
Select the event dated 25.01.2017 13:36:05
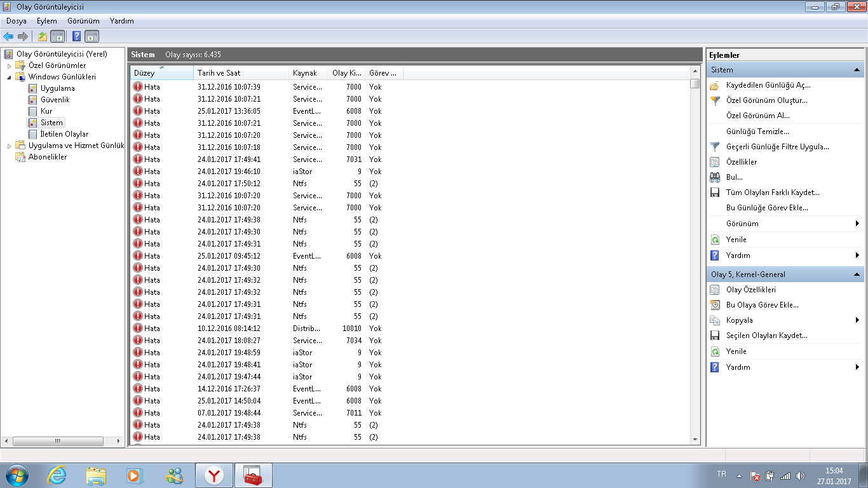click(410, 111)
